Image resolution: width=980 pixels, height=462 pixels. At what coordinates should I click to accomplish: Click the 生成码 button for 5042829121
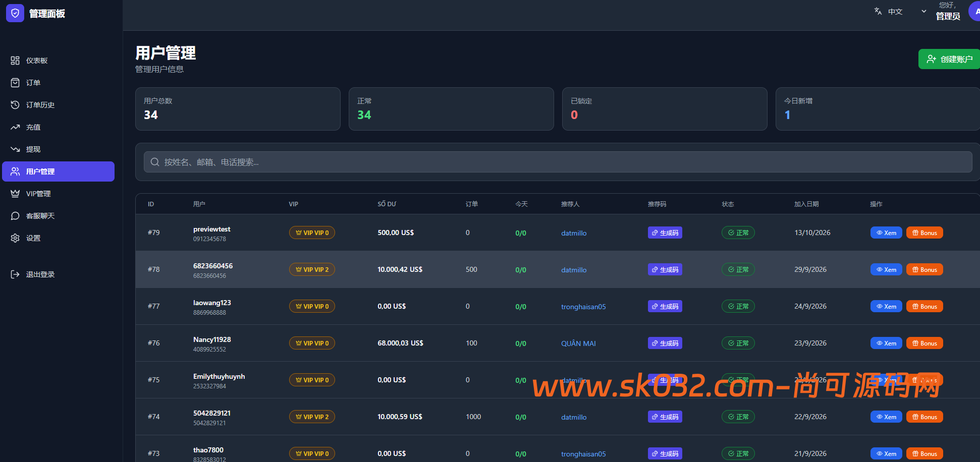point(665,417)
